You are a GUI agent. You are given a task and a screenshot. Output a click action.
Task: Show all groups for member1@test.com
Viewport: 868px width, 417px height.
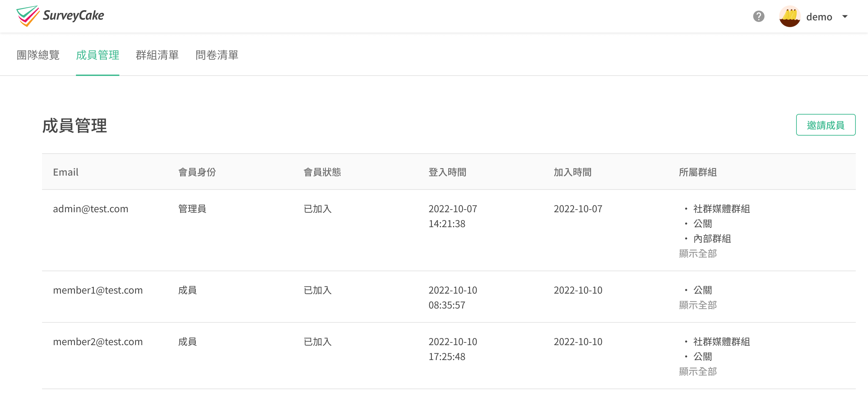tap(698, 305)
